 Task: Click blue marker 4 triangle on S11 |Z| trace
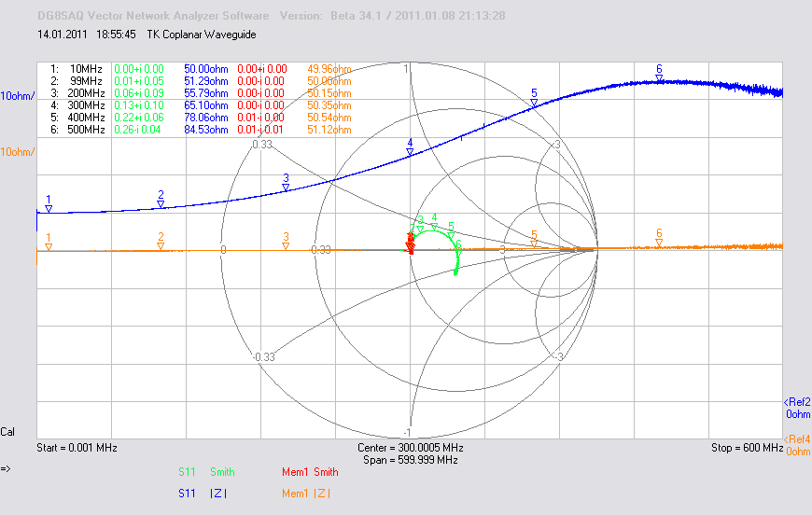[x=410, y=152]
